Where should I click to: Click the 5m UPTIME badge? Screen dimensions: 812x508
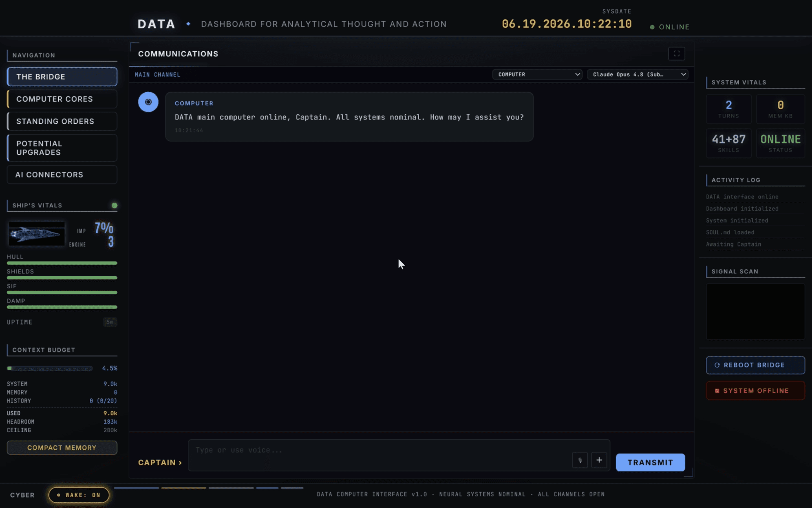tap(110, 322)
